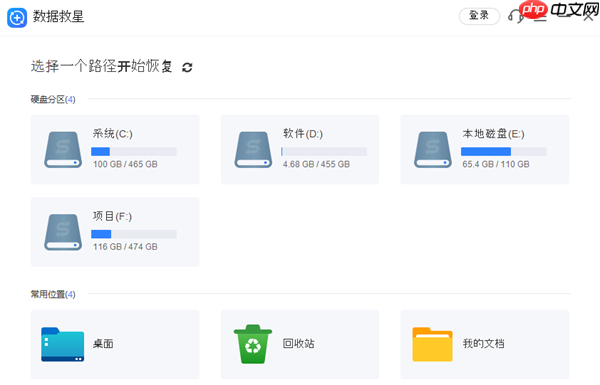Open the 我的文档 folder icon
600x385 pixels.
tap(432, 344)
